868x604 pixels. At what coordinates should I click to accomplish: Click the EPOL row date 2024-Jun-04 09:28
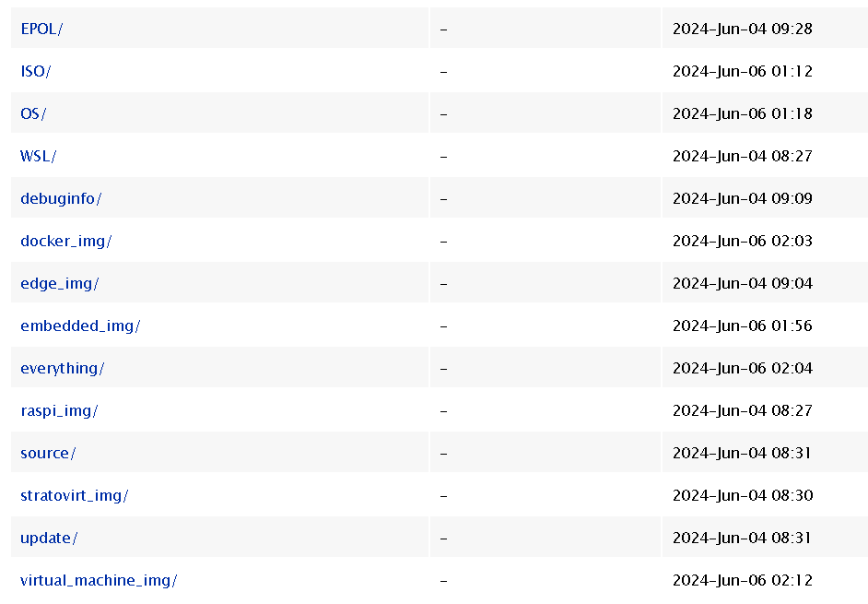tap(743, 29)
